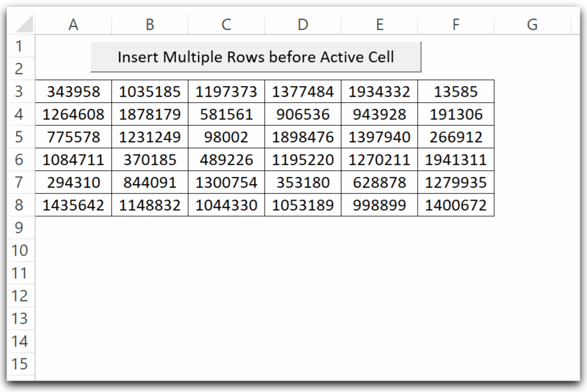The height and width of the screenshot is (392, 587).
Task: Click the Insert Multiple Rows before Active Cell button
Action: (x=256, y=57)
